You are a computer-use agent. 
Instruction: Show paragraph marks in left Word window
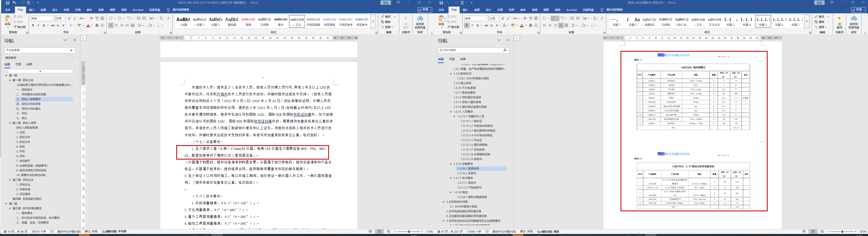click(x=168, y=19)
